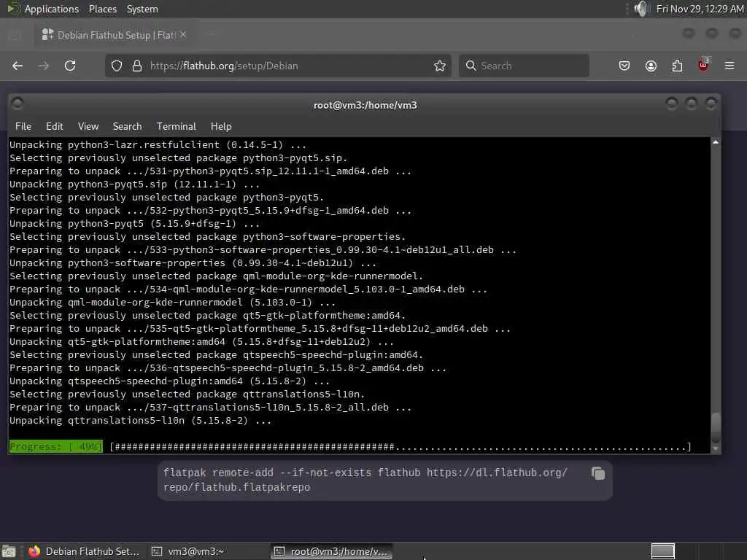
Task: Click the flatpak remote-add command text
Action: pos(365,480)
